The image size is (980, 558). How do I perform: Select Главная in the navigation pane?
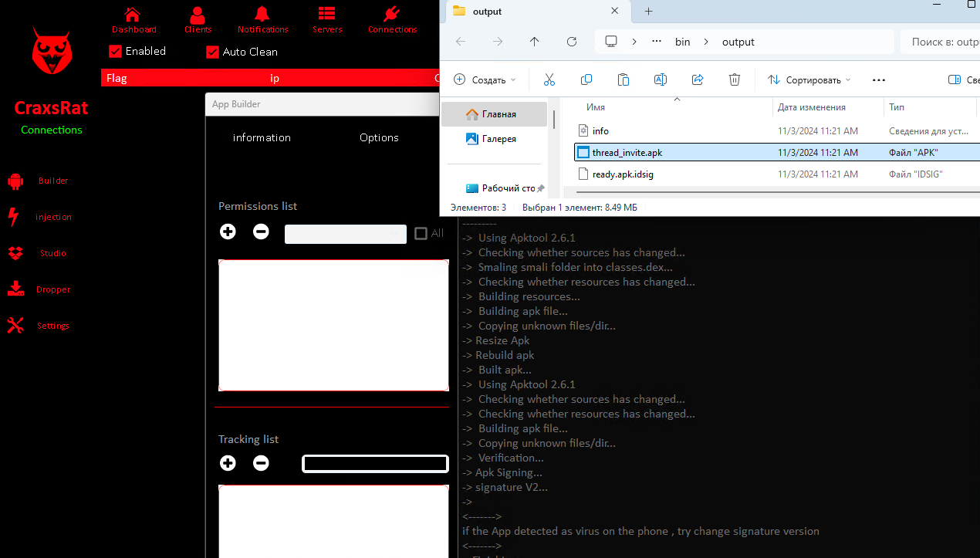tap(494, 114)
